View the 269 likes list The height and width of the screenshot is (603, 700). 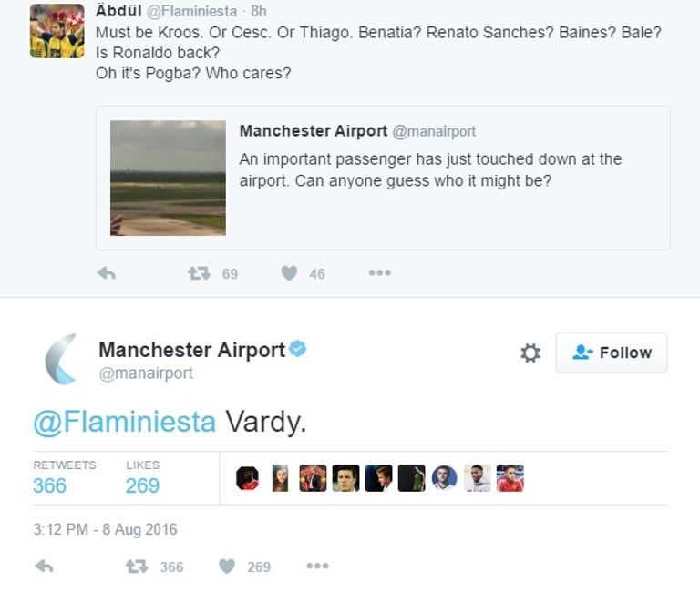(142, 485)
